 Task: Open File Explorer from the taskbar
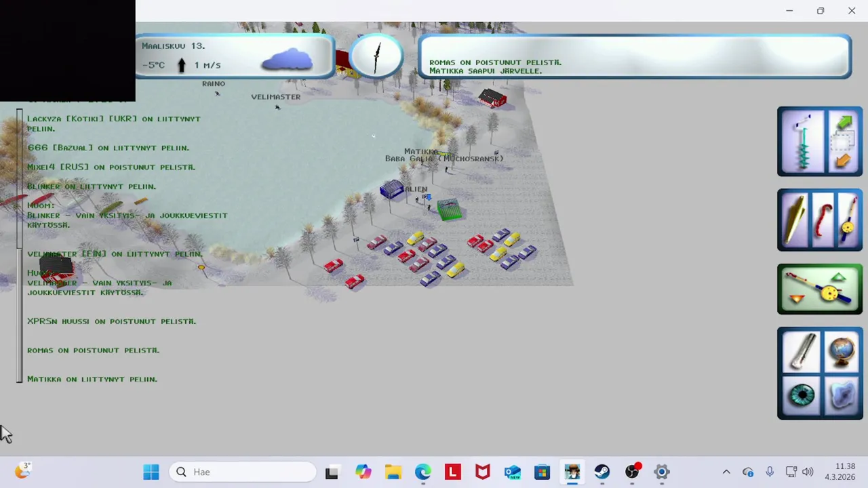[393, 472]
